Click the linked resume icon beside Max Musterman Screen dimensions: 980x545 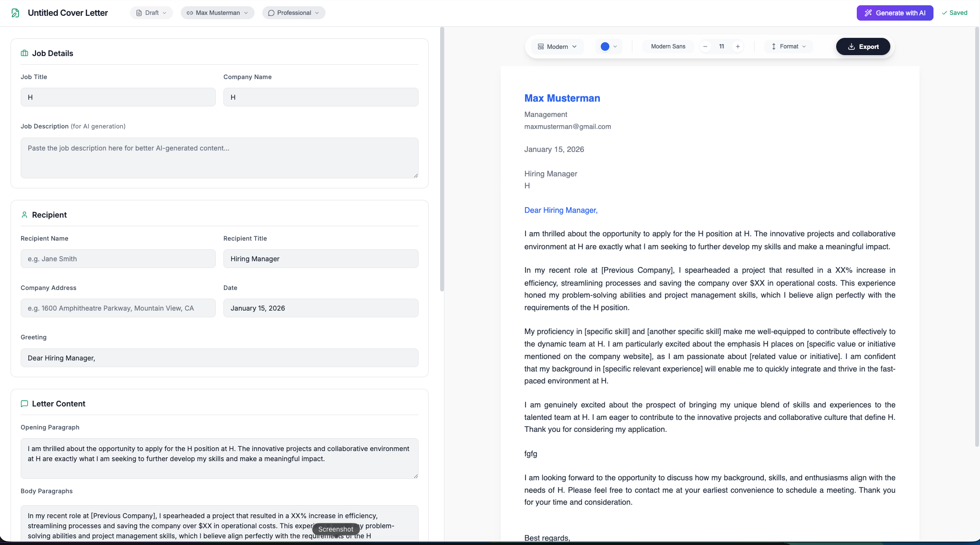pyautogui.click(x=189, y=13)
